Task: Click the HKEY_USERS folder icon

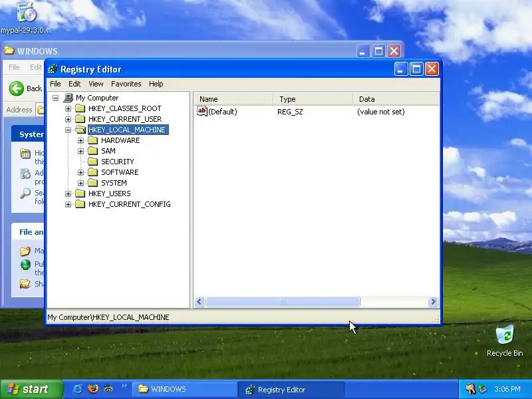Action: coord(80,194)
